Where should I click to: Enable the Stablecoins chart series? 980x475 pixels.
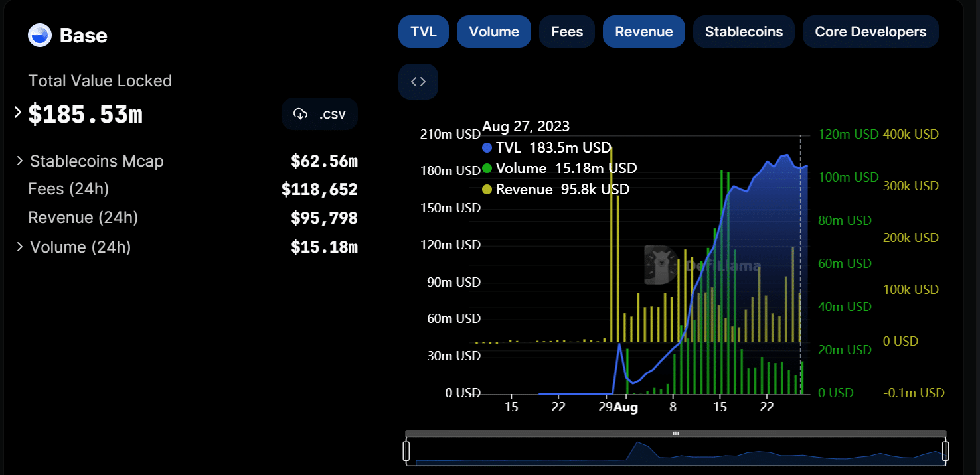pos(744,32)
